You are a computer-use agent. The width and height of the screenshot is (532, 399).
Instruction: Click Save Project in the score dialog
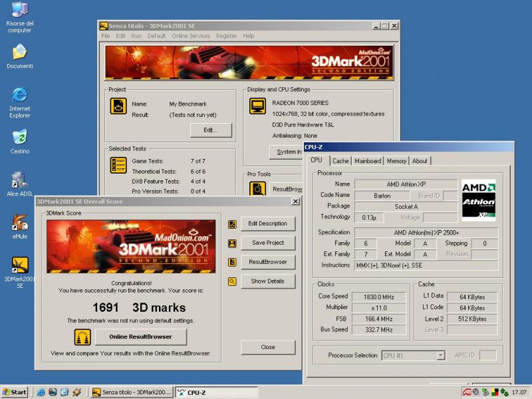pos(268,243)
